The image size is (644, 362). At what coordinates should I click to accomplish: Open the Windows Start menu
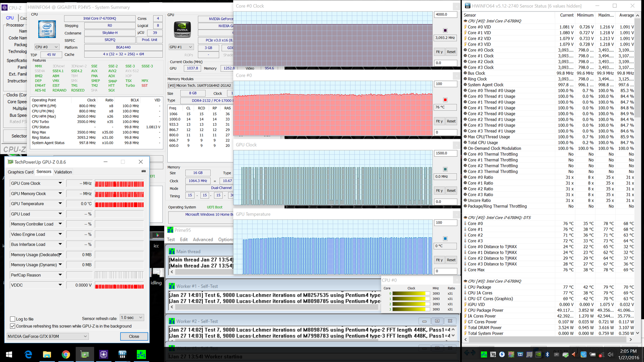click(x=9, y=354)
